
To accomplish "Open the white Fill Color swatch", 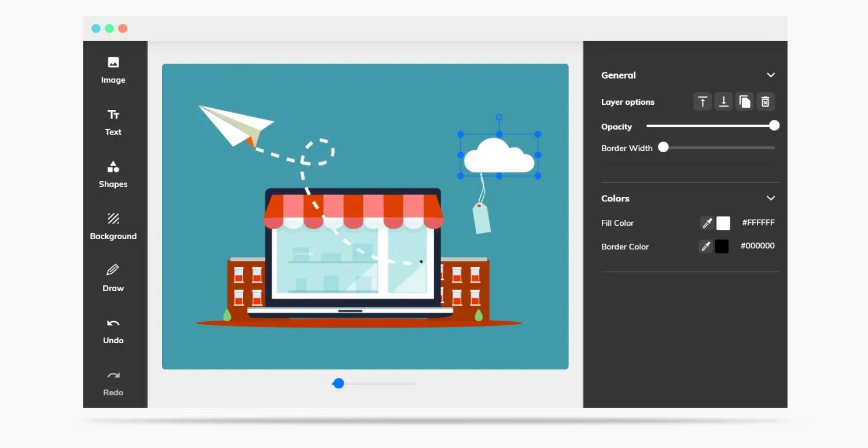I will point(723,222).
